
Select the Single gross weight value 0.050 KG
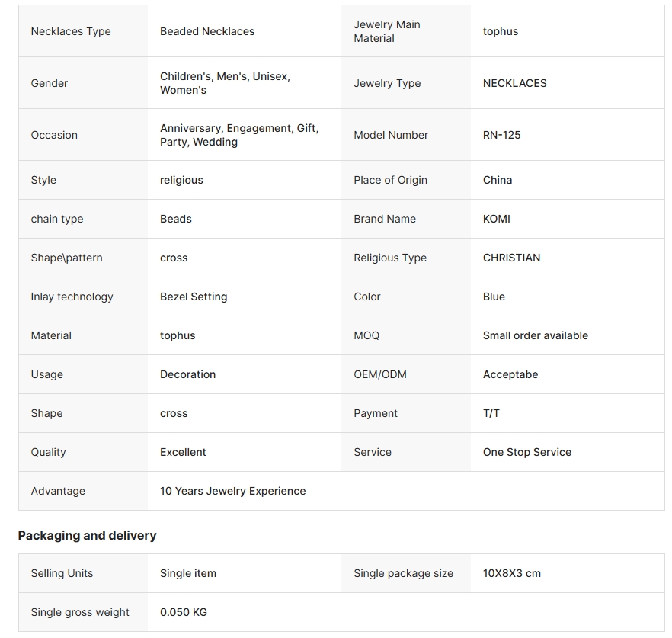[x=184, y=612]
